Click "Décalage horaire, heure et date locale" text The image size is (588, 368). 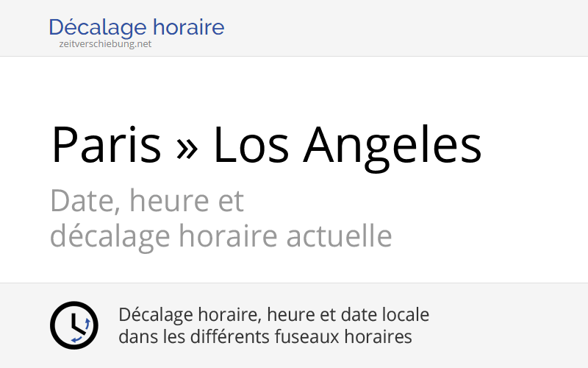(273, 315)
